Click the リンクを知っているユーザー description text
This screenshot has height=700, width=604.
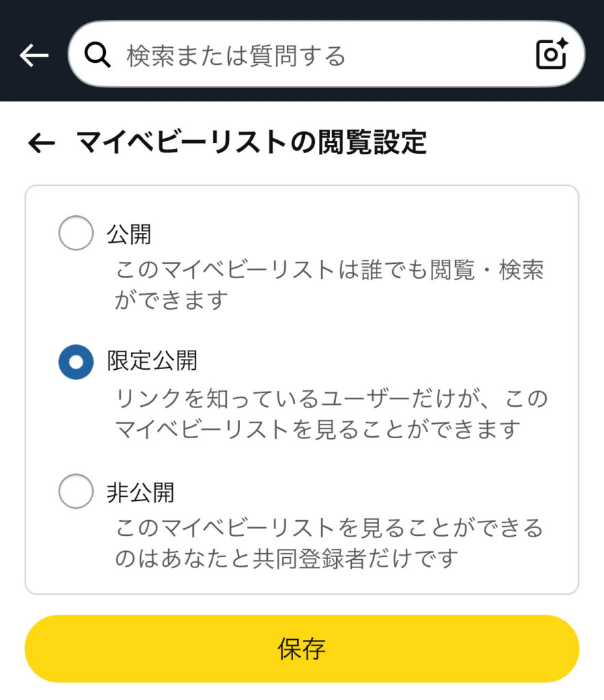(262, 399)
